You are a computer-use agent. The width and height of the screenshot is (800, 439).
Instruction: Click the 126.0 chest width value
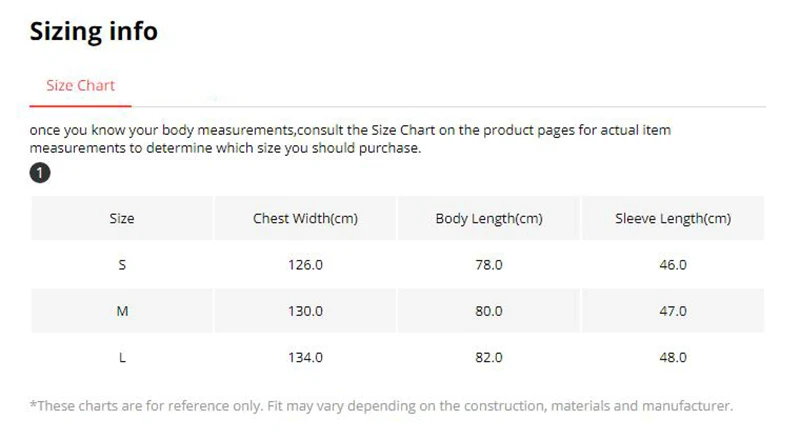(305, 265)
